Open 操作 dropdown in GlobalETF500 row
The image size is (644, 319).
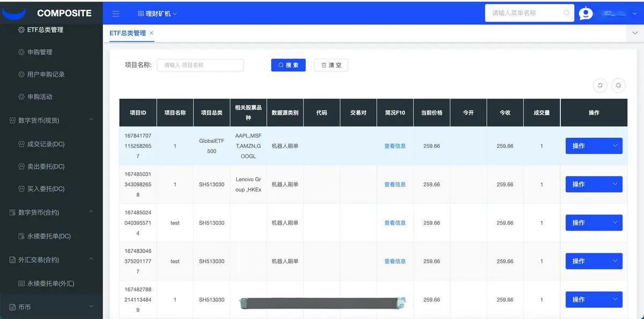click(x=594, y=146)
